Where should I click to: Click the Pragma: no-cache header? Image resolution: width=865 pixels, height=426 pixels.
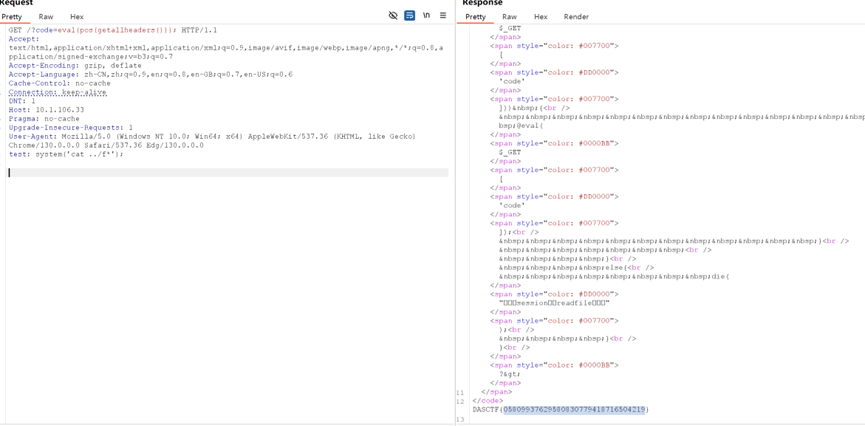pyautogui.click(x=44, y=119)
